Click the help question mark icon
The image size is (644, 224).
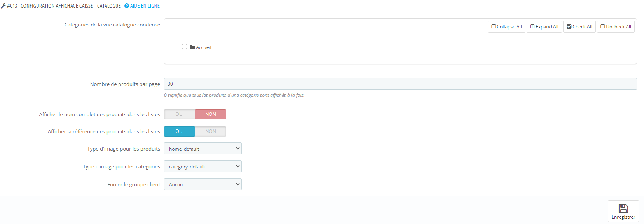point(127,6)
